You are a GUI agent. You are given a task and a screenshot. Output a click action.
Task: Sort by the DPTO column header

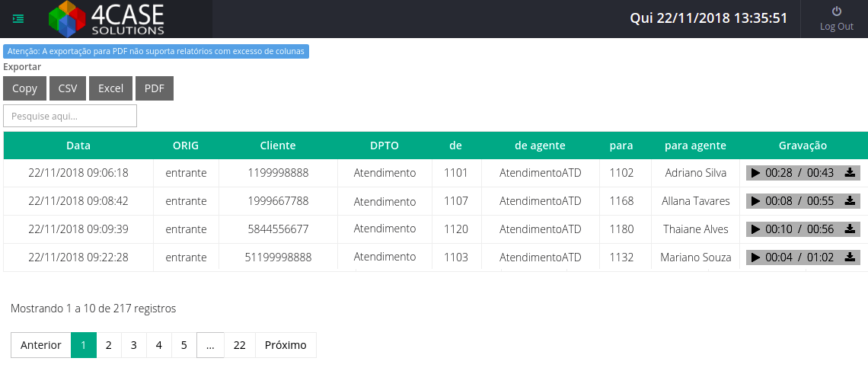384,146
